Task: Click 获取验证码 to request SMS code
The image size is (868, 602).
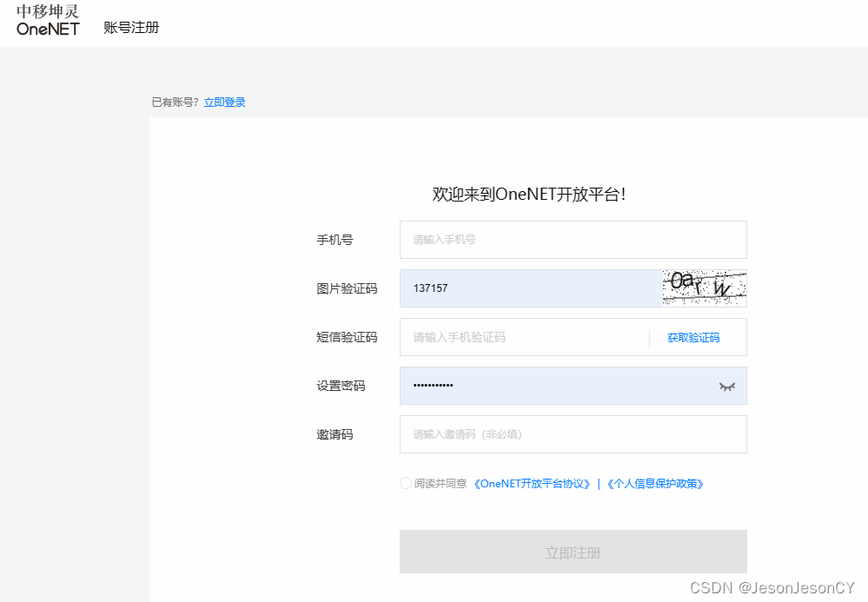Action: pos(692,337)
